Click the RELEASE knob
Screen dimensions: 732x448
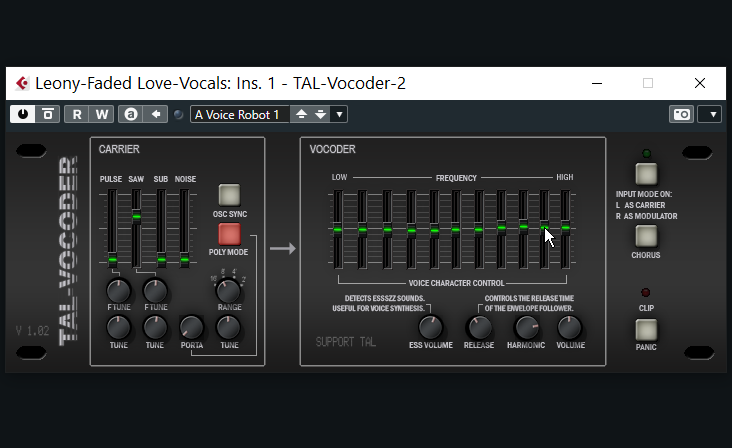tap(479, 328)
